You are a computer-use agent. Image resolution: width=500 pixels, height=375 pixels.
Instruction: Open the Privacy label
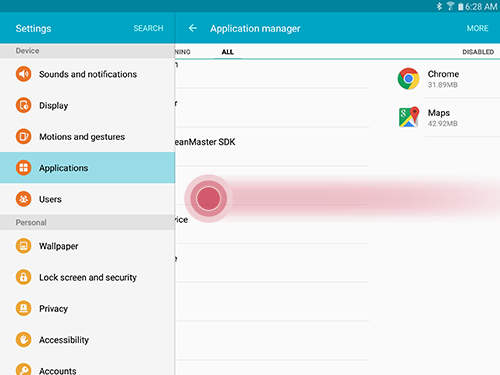53,309
